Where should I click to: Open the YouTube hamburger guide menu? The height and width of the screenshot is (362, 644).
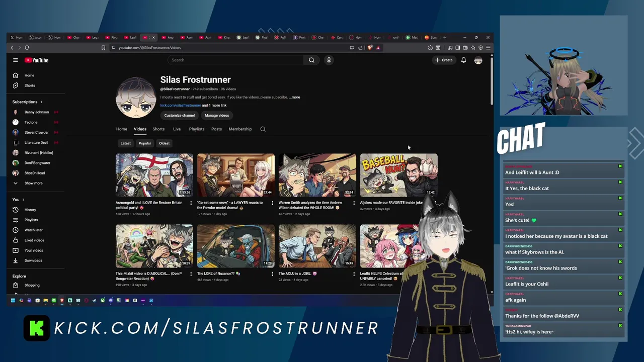pyautogui.click(x=16, y=60)
